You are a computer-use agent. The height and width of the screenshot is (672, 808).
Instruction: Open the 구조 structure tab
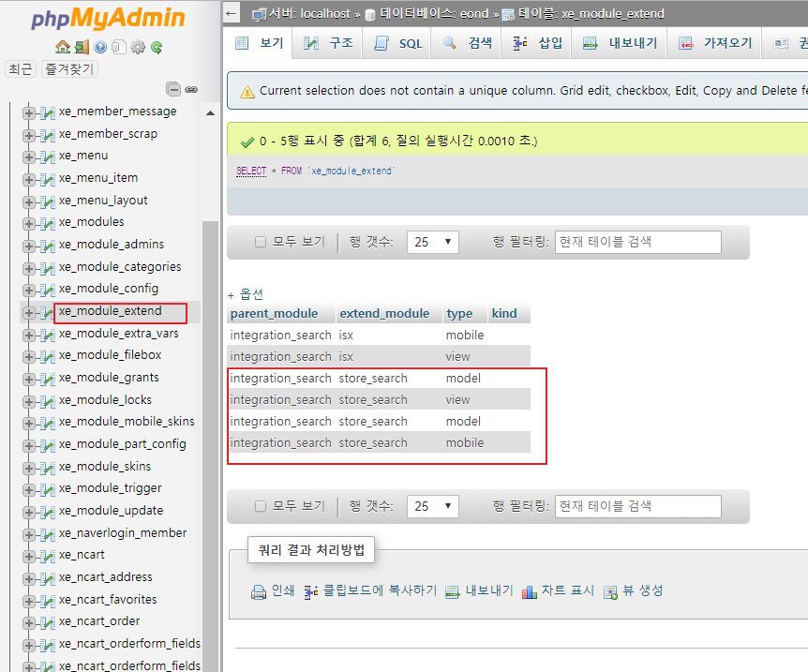(x=327, y=43)
